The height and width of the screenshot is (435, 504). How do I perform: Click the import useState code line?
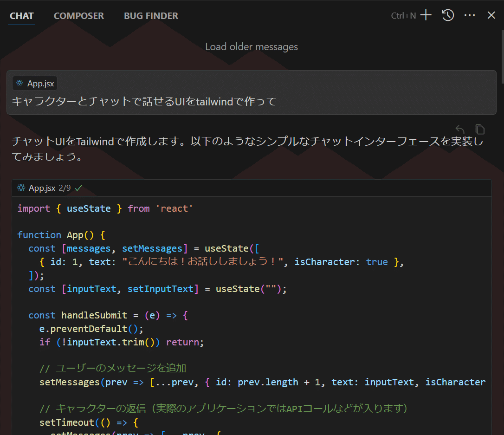pos(105,208)
